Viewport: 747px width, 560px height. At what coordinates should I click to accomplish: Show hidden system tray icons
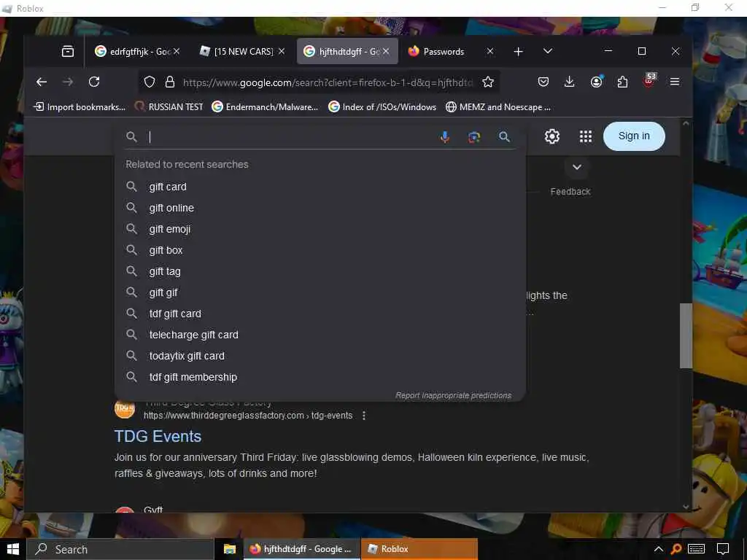coord(659,549)
